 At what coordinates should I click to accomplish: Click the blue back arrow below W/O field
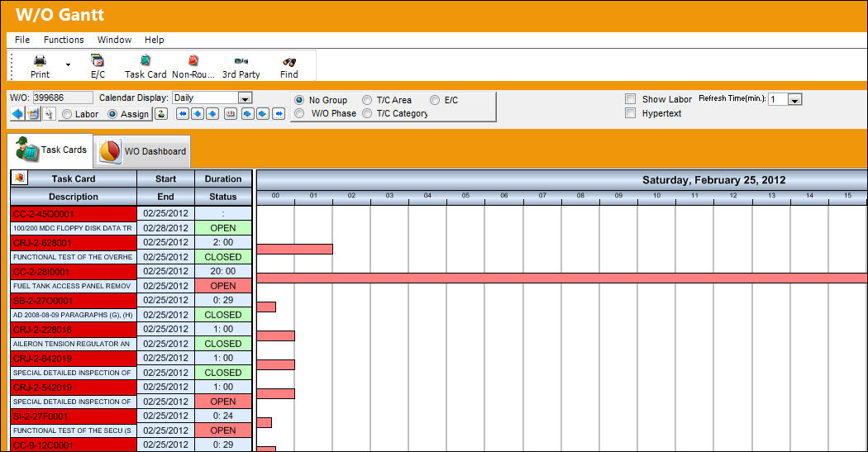click(17, 114)
